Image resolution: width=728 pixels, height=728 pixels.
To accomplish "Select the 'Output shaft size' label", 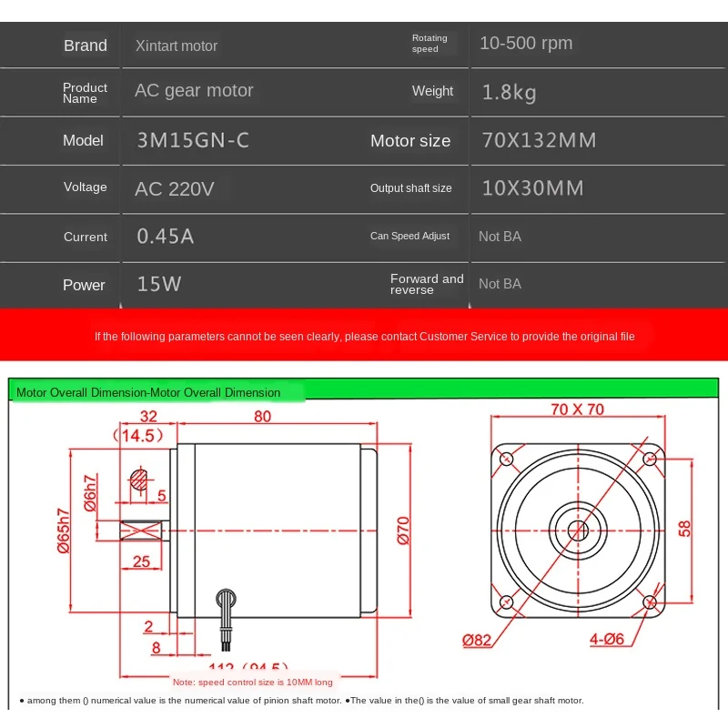I will (x=411, y=188).
